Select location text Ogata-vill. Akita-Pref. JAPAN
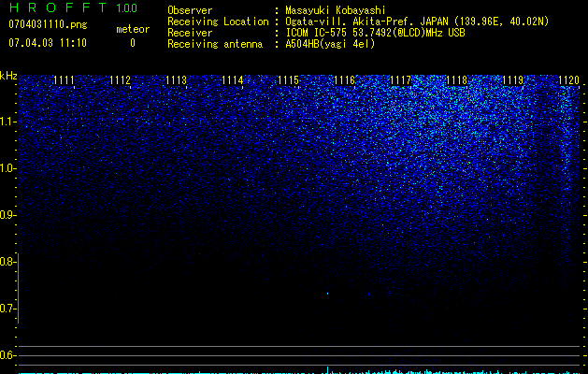This screenshot has height=374, width=588. 366,22
